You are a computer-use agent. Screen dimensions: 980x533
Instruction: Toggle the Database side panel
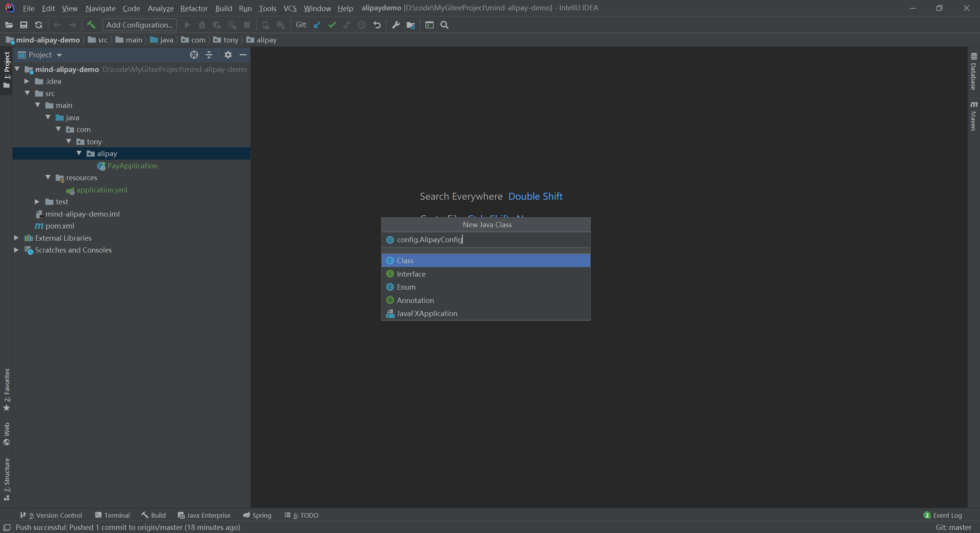click(x=973, y=72)
